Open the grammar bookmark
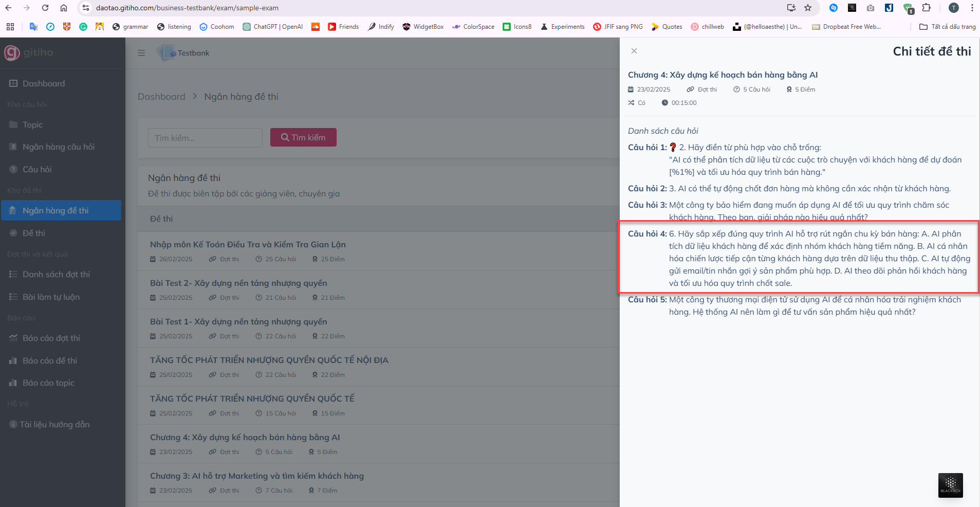 click(130, 27)
